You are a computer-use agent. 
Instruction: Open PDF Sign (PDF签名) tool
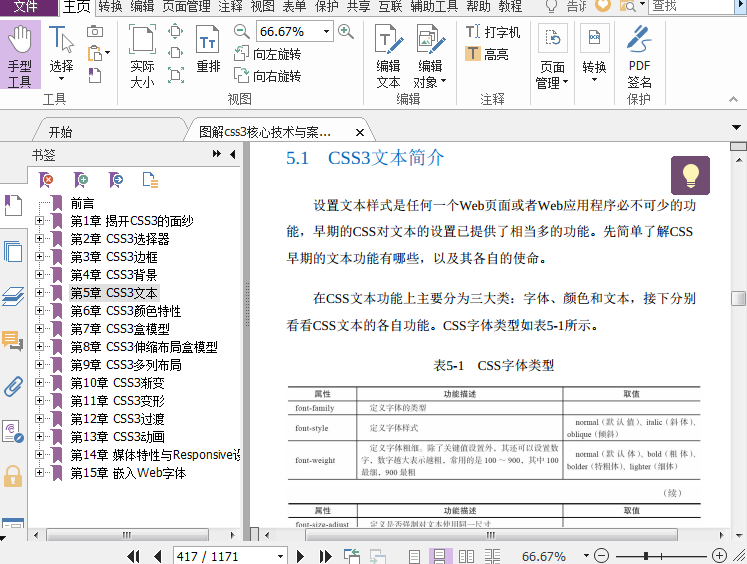639,57
